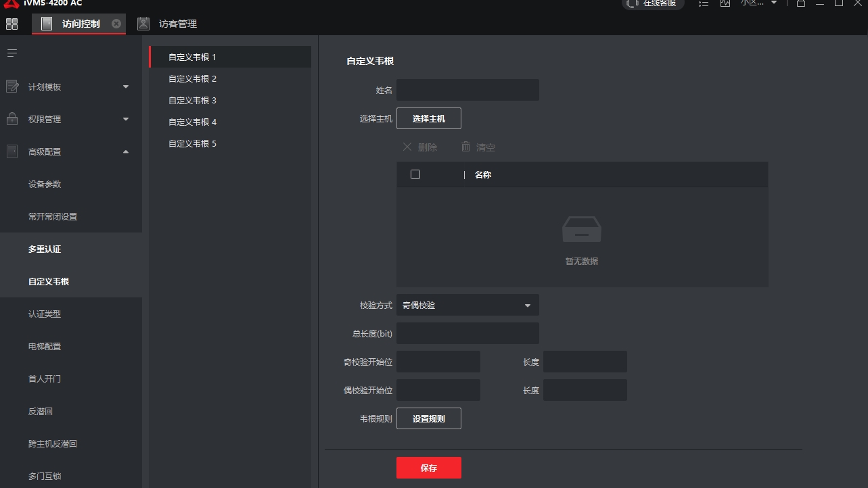
Task: Click the red 保存 button
Action: [x=429, y=468]
